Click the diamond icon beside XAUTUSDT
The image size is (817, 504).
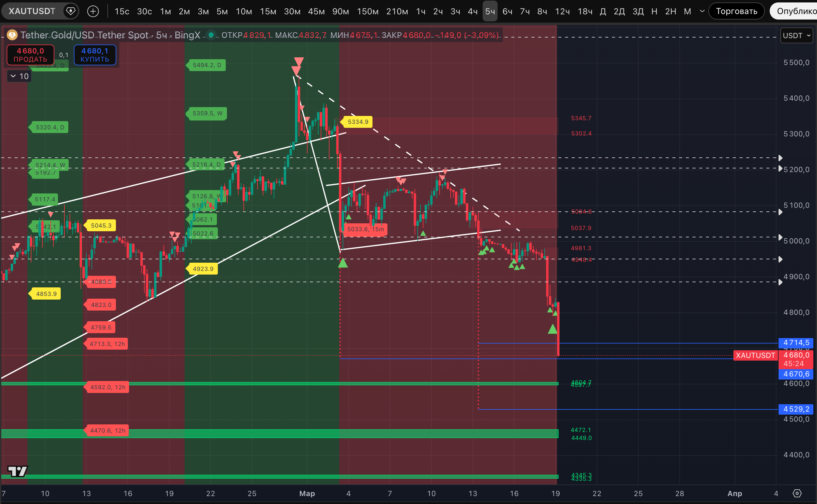pos(71,11)
